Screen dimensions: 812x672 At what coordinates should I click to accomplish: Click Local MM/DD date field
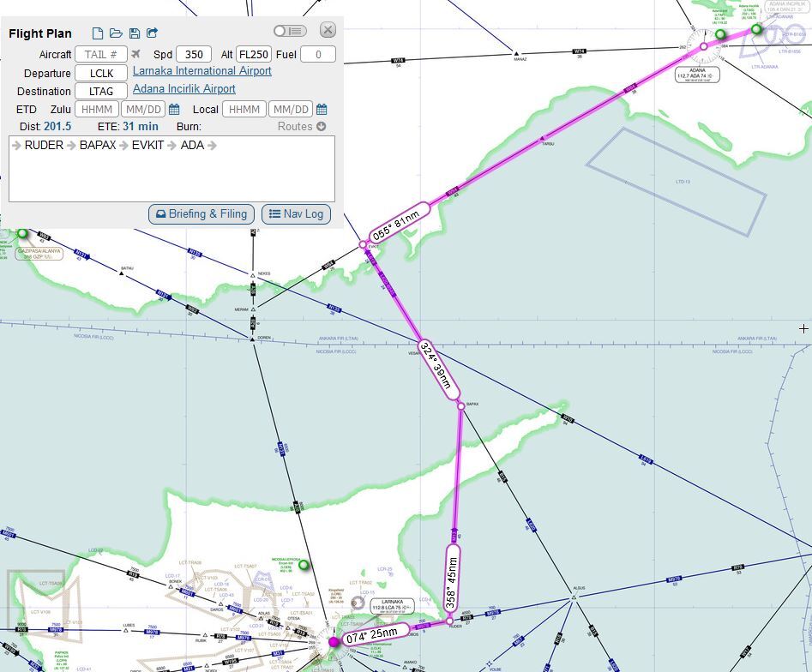291,109
